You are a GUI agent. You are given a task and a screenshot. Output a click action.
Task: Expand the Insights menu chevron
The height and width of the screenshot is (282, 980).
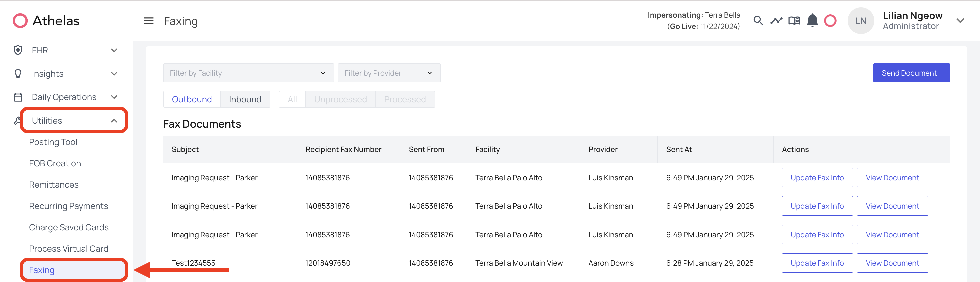[x=114, y=73]
